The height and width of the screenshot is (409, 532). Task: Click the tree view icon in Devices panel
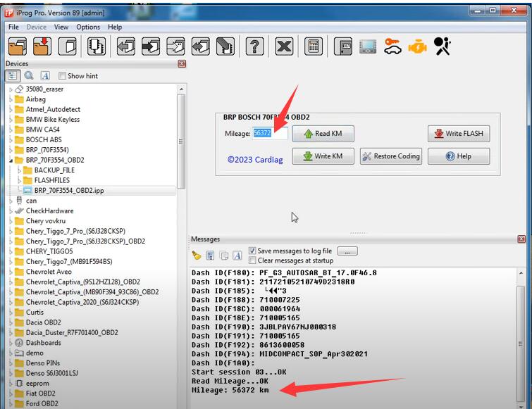pos(13,75)
